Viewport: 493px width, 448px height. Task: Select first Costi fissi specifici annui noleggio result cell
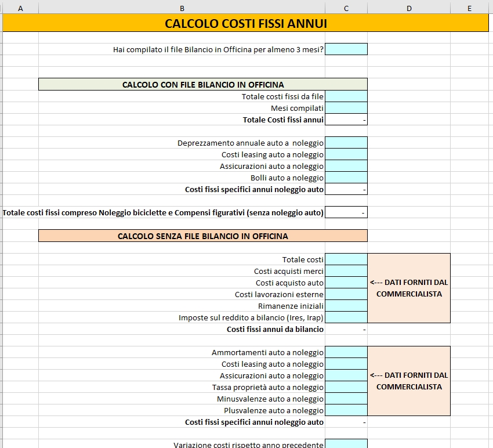tap(346, 189)
